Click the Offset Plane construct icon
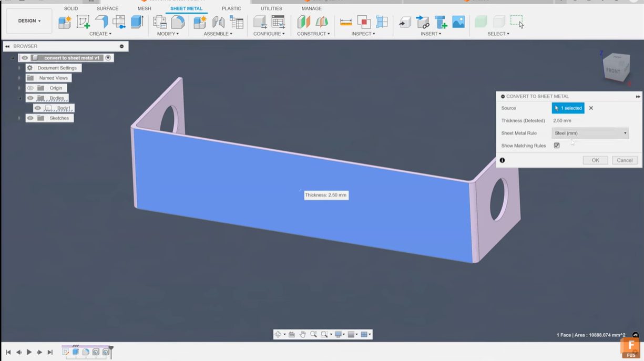Image resolution: width=644 pixels, height=361 pixels. 304,22
